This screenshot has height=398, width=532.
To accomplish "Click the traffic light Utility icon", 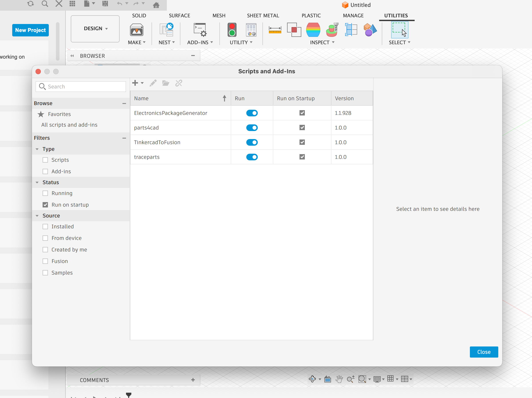I will point(232,30).
